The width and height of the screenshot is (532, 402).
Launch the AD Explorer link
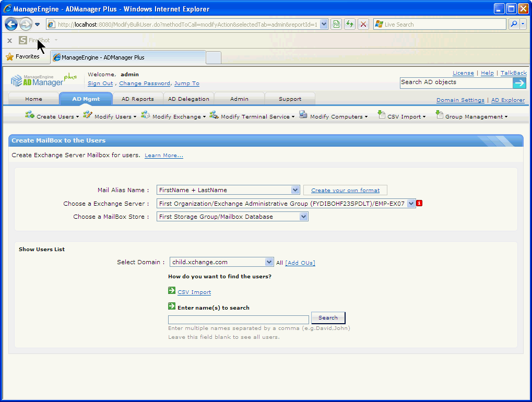point(508,100)
